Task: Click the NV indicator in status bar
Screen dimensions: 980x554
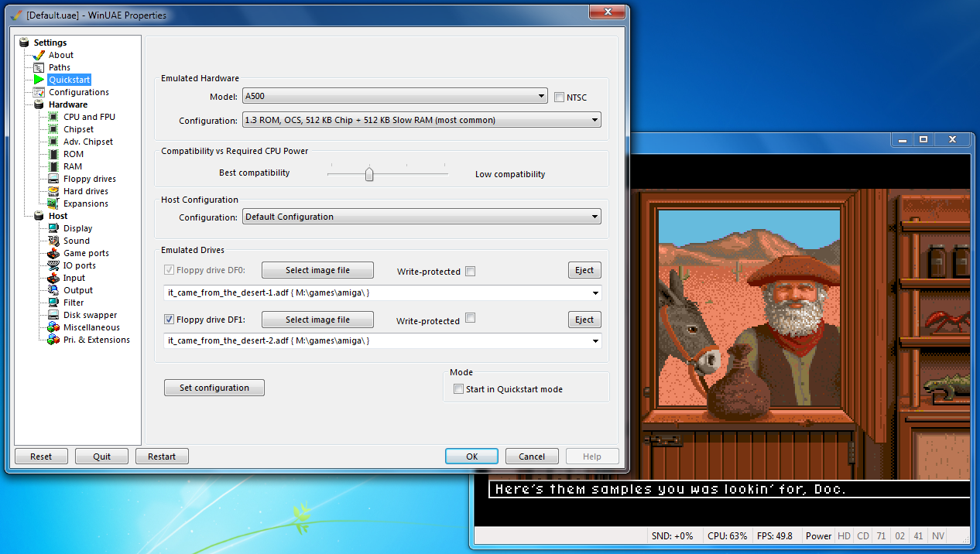Action: tap(937, 535)
